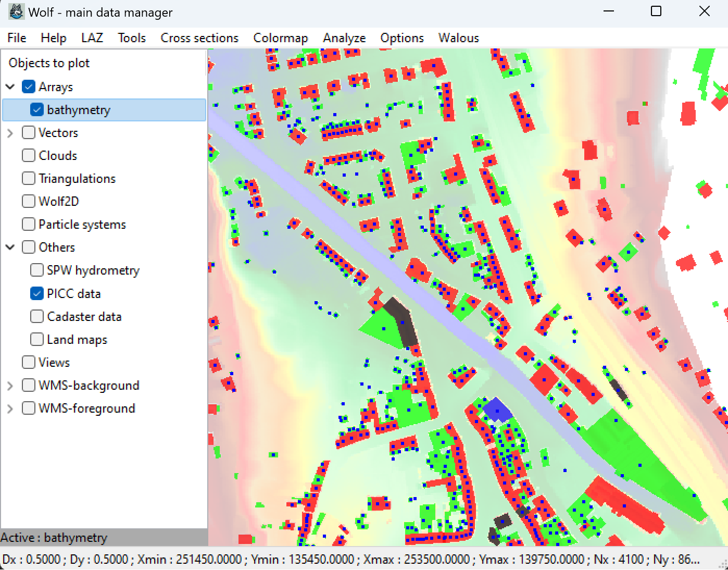Tick the SPW hydrometry checkbox
This screenshot has height=570, width=728.
37,270
